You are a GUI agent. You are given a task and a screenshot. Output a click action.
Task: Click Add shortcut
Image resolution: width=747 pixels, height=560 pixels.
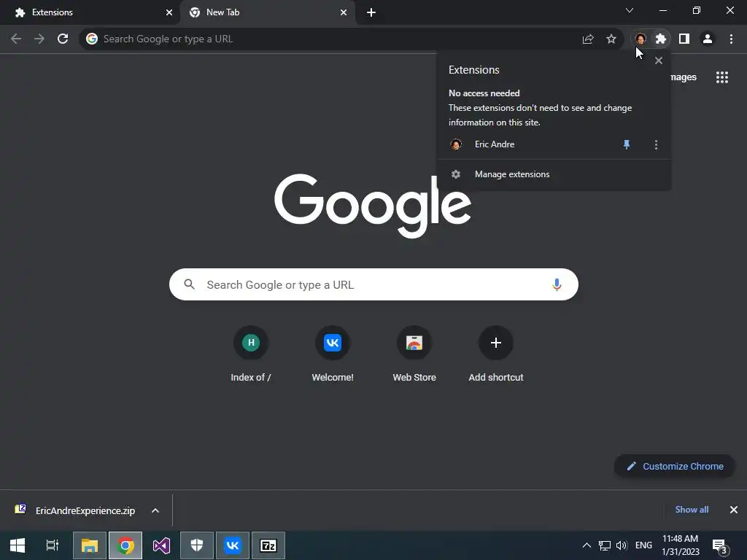[x=496, y=354]
